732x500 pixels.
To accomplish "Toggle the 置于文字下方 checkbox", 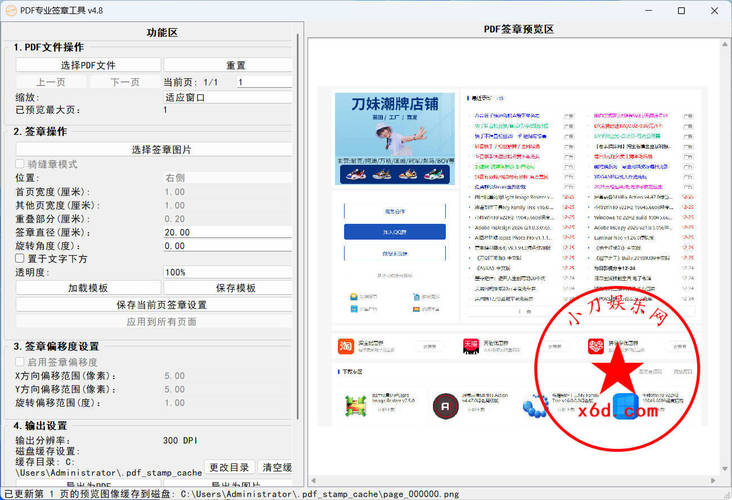I will tap(19, 259).
